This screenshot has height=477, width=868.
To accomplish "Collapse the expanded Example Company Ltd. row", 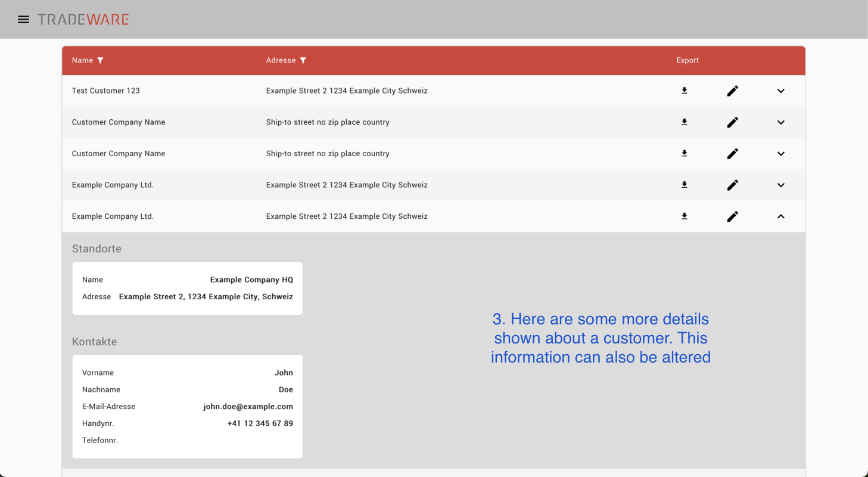I will pyautogui.click(x=781, y=216).
